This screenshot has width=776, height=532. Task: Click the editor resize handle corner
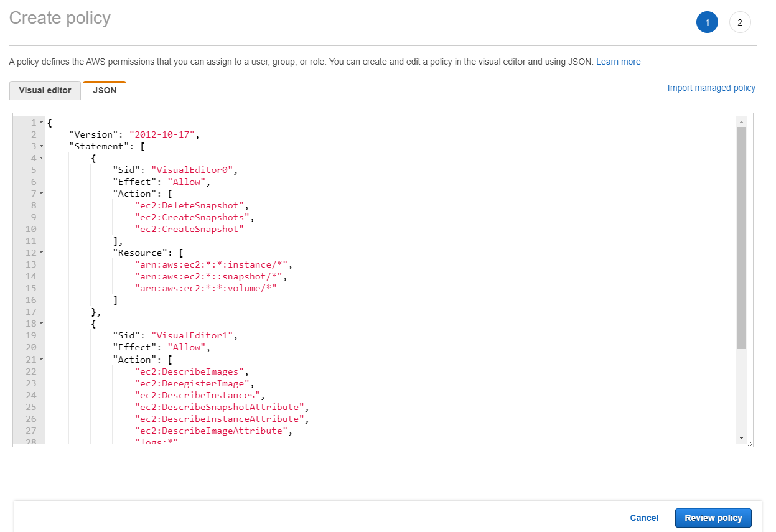point(750,444)
